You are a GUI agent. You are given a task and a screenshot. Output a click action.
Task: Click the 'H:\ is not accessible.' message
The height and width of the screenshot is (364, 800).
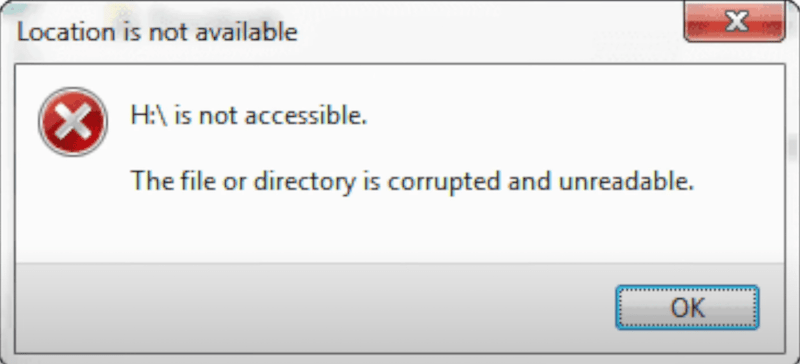pos(249,116)
